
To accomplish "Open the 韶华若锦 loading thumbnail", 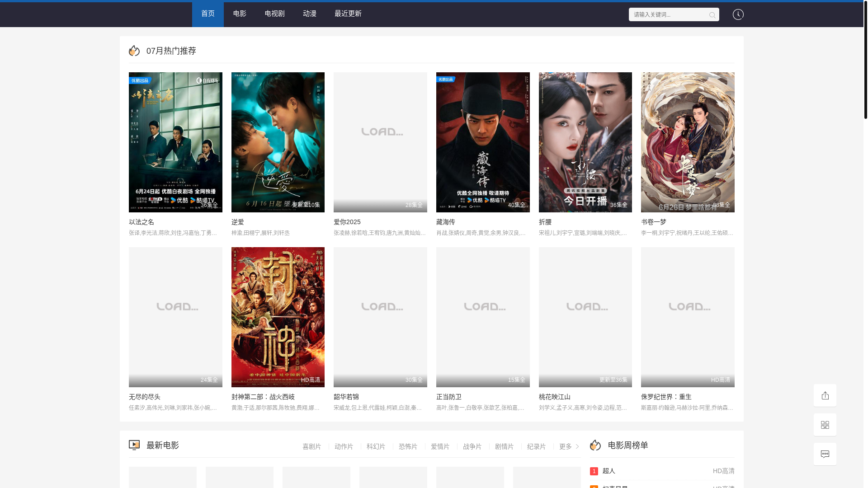I will pyautogui.click(x=380, y=317).
